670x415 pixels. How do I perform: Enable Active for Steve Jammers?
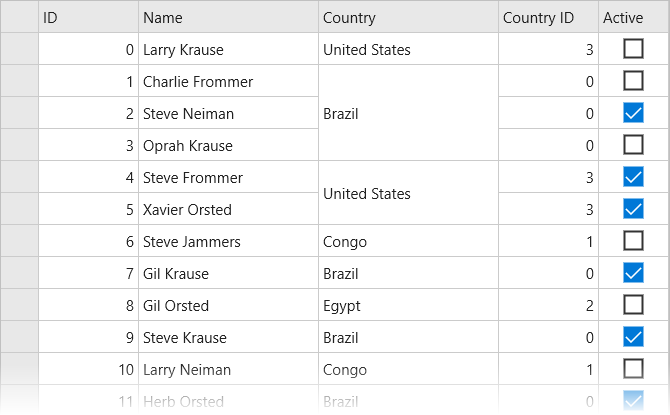pyautogui.click(x=633, y=241)
